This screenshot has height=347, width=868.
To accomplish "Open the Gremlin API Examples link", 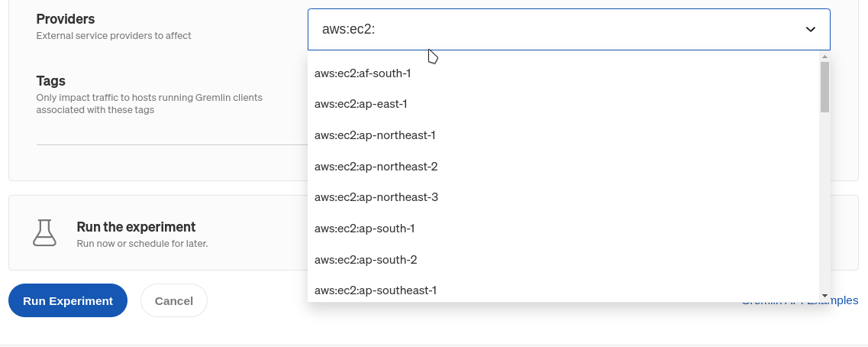I will pos(800,300).
